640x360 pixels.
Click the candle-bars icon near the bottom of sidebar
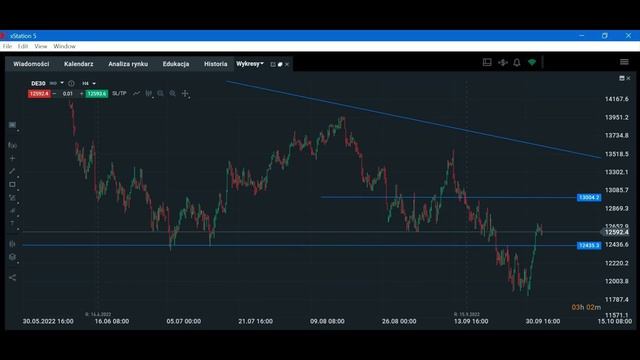tap(12, 244)
